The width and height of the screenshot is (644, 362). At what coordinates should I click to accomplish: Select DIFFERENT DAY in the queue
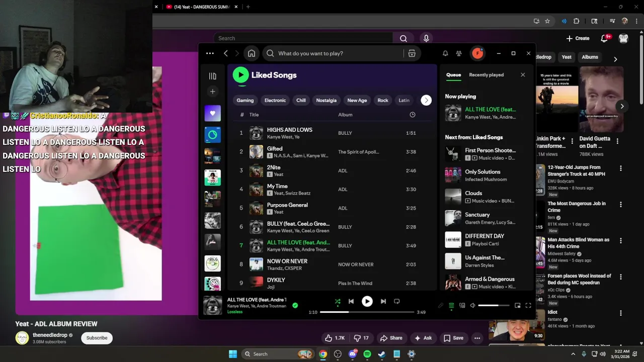click(485, 236)
